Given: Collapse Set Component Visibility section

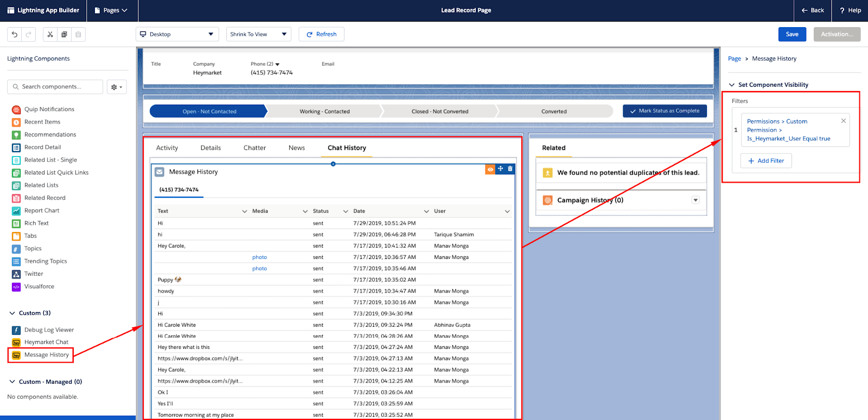Looking at the screenshot, I should (x=732, y=85).
